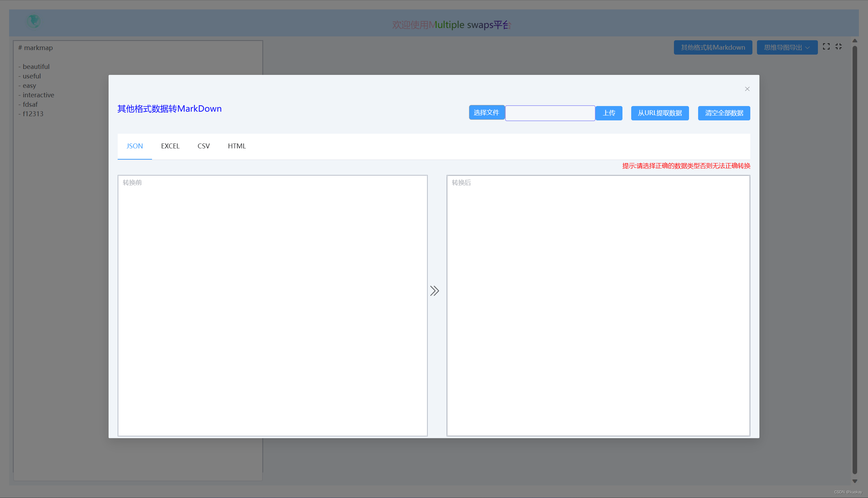
Task: Click the globe logo icon
Action: click(x=34, y=22)
